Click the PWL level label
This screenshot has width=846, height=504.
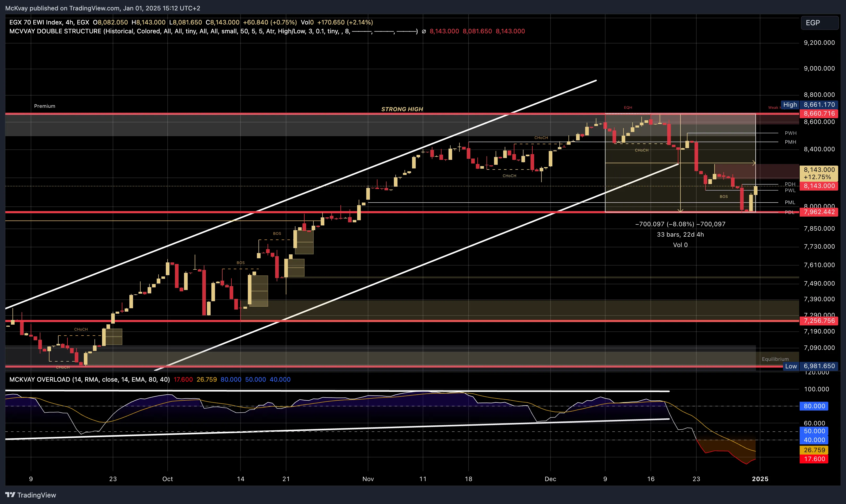point(790,191)
